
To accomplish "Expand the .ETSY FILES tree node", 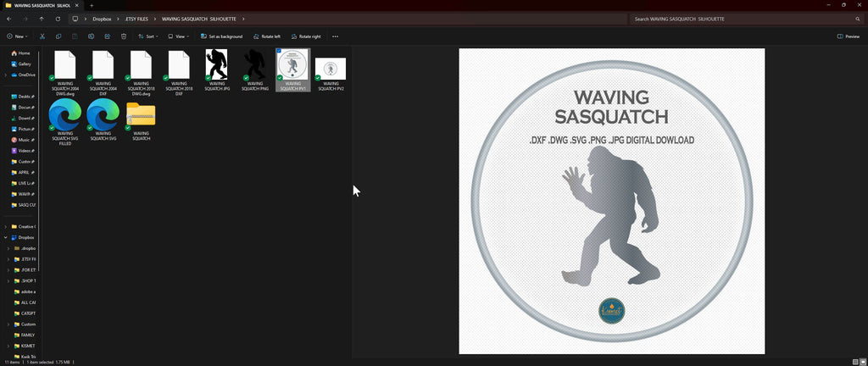I will click(x=8, y=258).
